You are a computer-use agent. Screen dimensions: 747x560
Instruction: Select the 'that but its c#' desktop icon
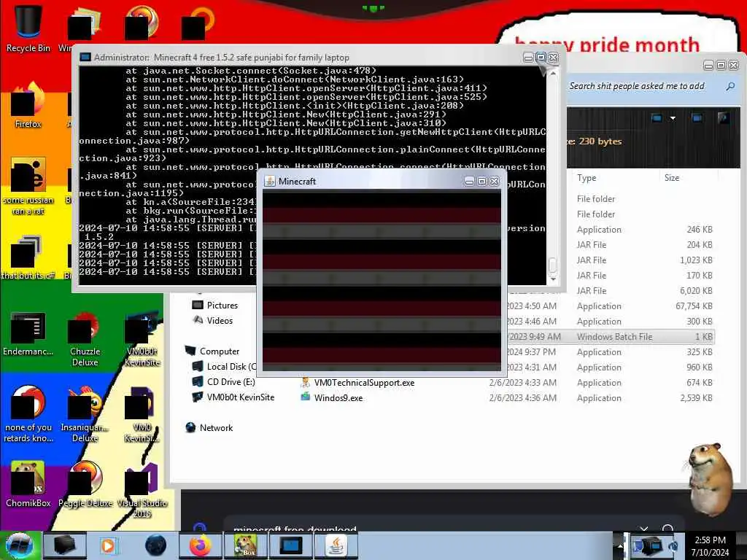(x=28, y=257)
